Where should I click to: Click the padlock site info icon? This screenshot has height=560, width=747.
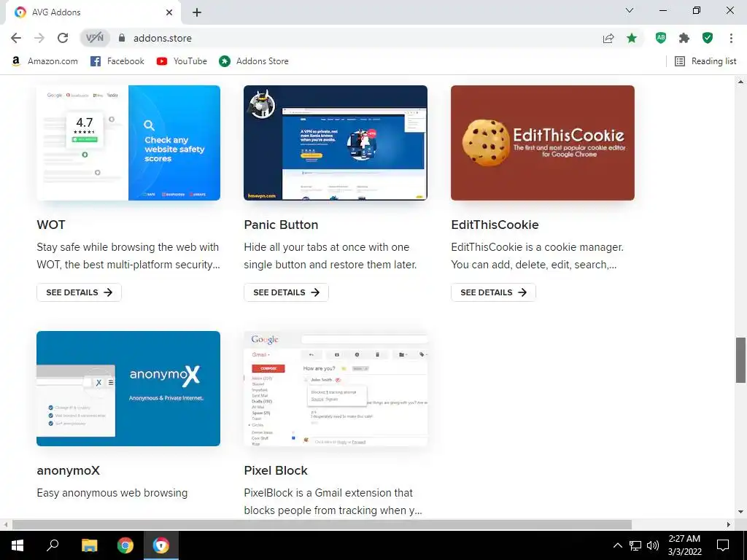point(122,38)
